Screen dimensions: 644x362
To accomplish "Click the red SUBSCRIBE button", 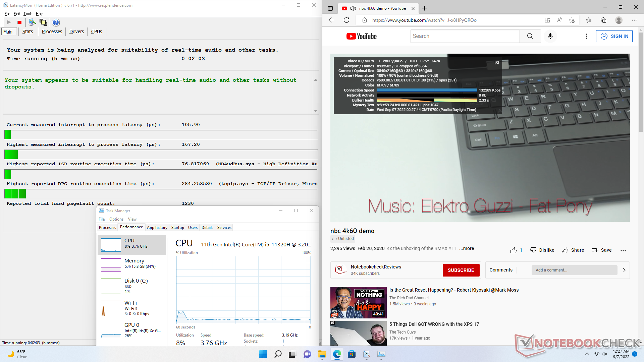I will coord(461,270).
